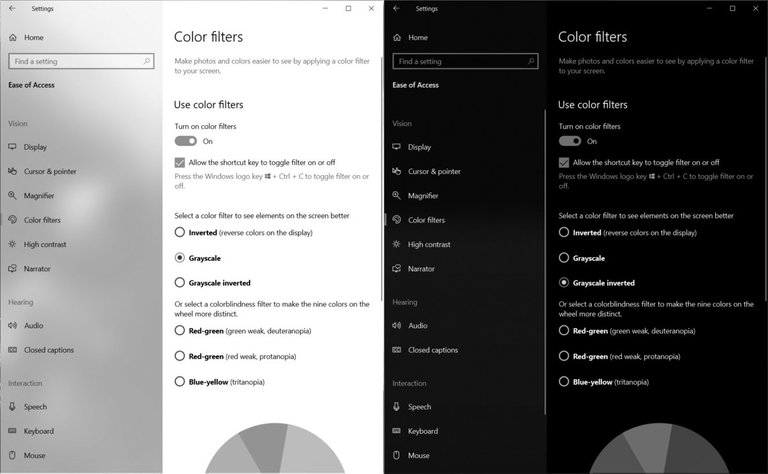Go to Home label in dark window
This screenshot has height=474, width=768.
click(x=418, y=38)
